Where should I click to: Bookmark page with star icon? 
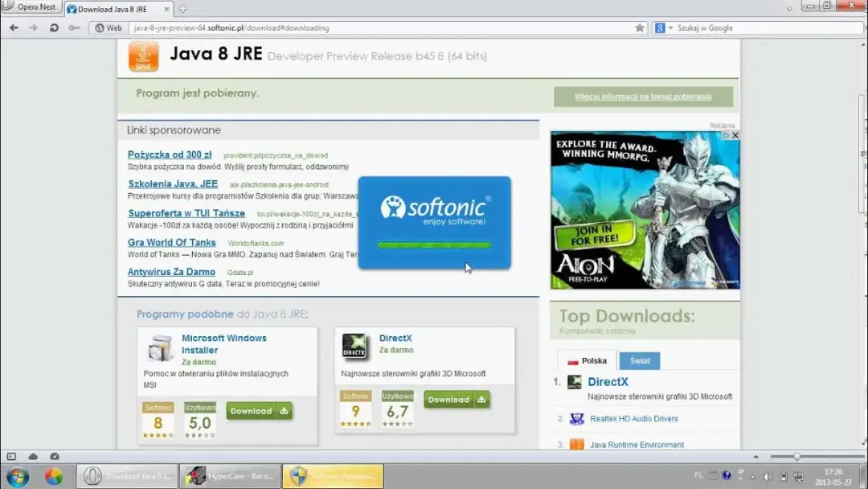[640, 27]
